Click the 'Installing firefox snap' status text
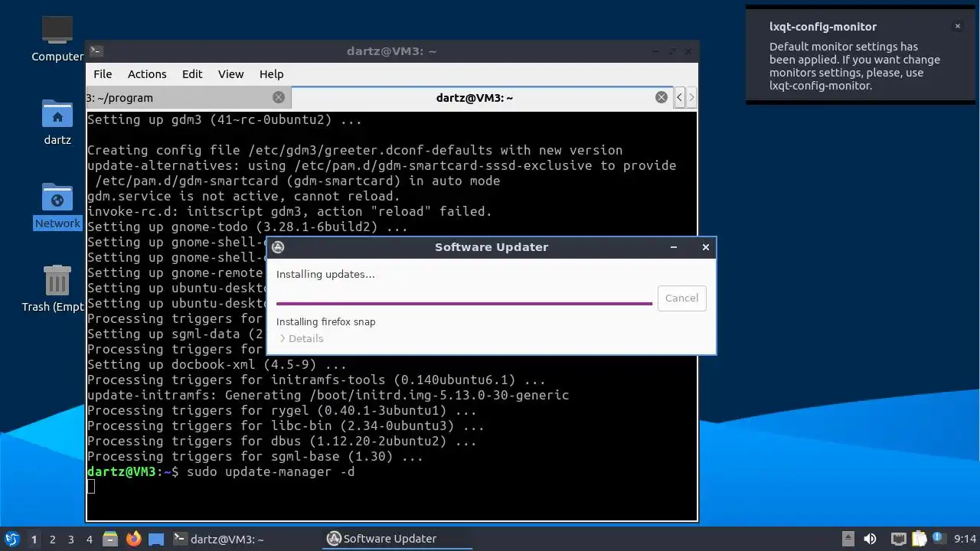The width and height of the screenshot is (980, 551). tap(326, 321)
